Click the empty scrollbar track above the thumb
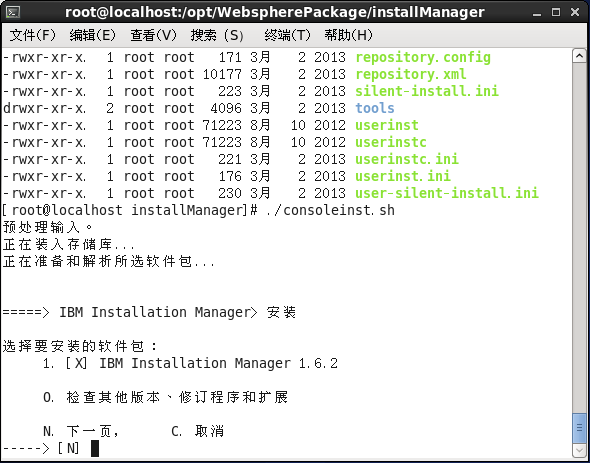 pos(579,237)
